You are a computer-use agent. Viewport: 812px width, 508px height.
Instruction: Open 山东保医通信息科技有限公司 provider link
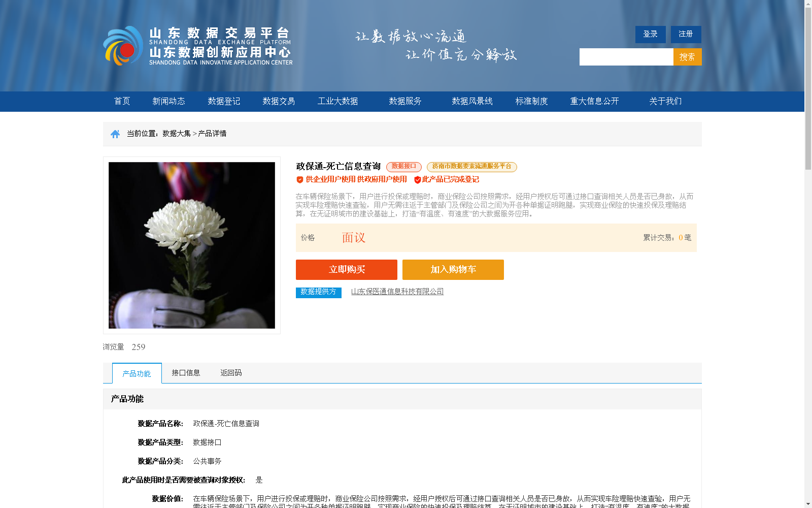[x=397, y=292]
